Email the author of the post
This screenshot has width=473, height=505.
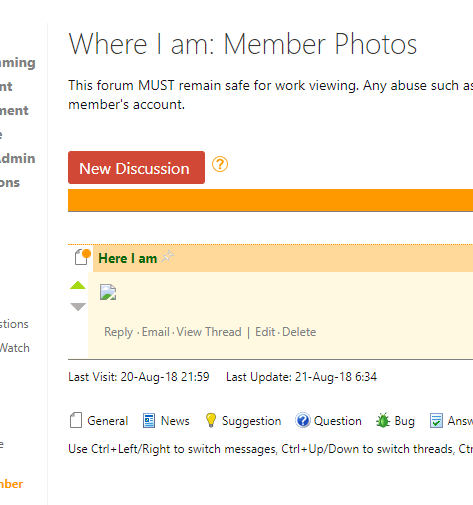156,332
